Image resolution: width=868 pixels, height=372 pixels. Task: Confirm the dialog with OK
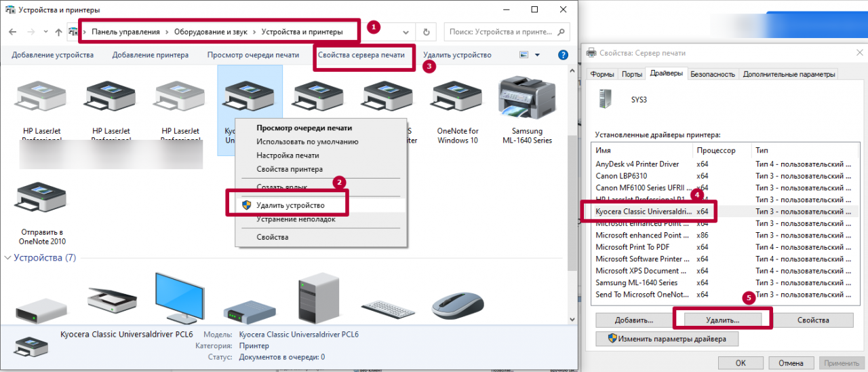[x=741, y=362]
